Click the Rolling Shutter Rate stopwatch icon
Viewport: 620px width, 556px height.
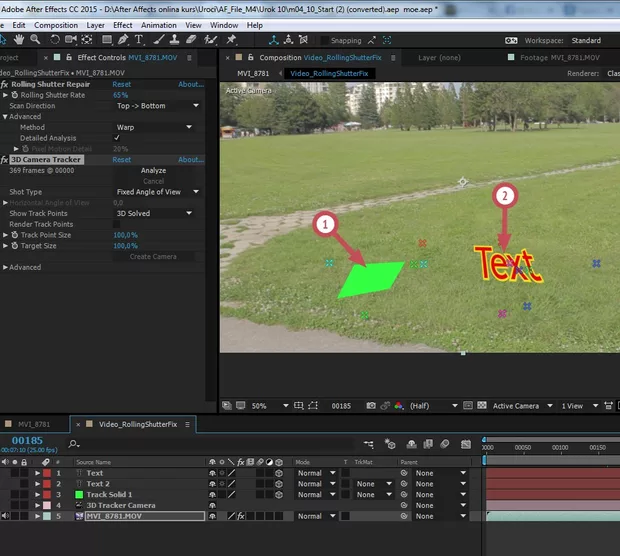click(14, 95)
